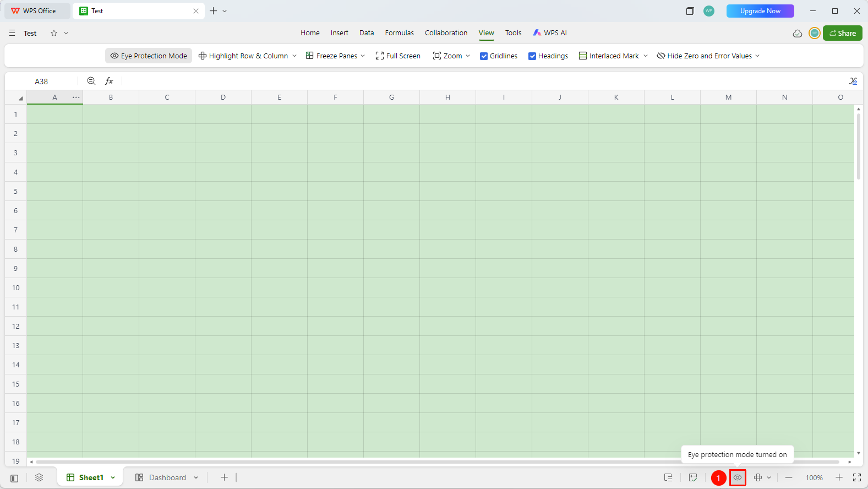Open Dashboard tab dropdown arrow
The width and height of the screenshot is (868, 489).
click(196, 478)
